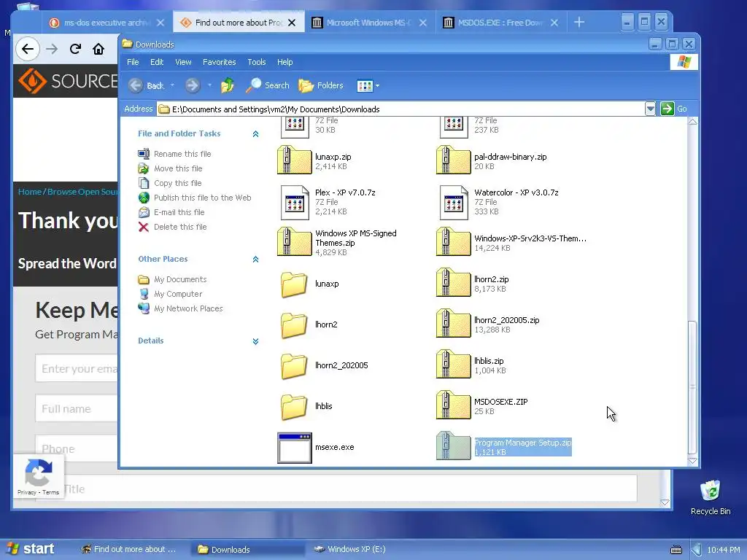Switch to ms-dos executive archive browser tab
747x560 pixels.
point(107,23)
